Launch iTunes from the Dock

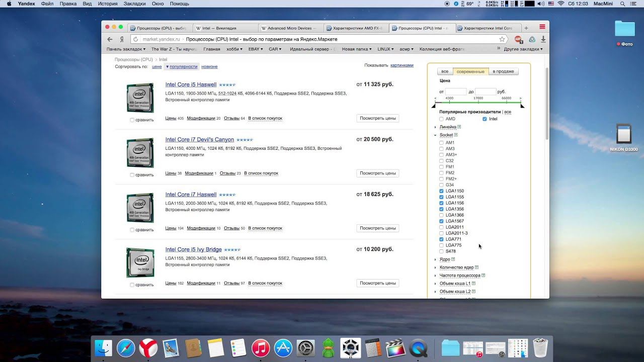[261, 348]
